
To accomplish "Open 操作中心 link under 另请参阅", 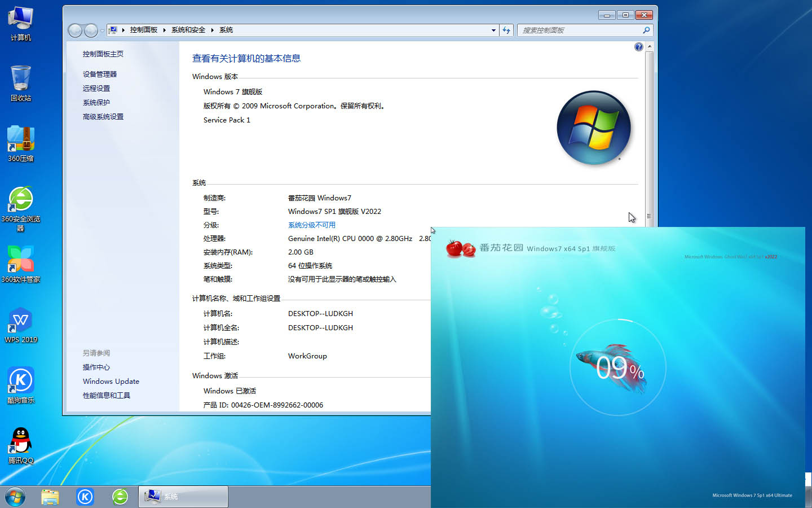I will coord(96,367).
